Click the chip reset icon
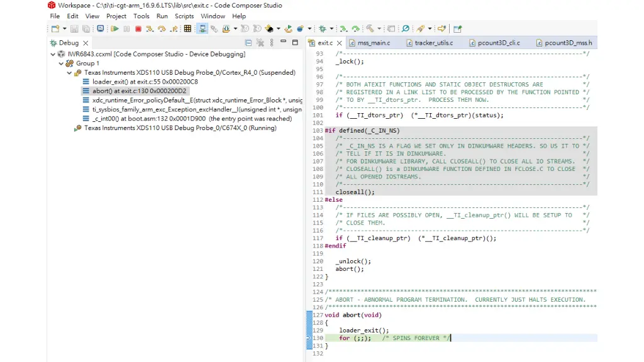Viewport: 644px width, 362px height. point(269,29)
